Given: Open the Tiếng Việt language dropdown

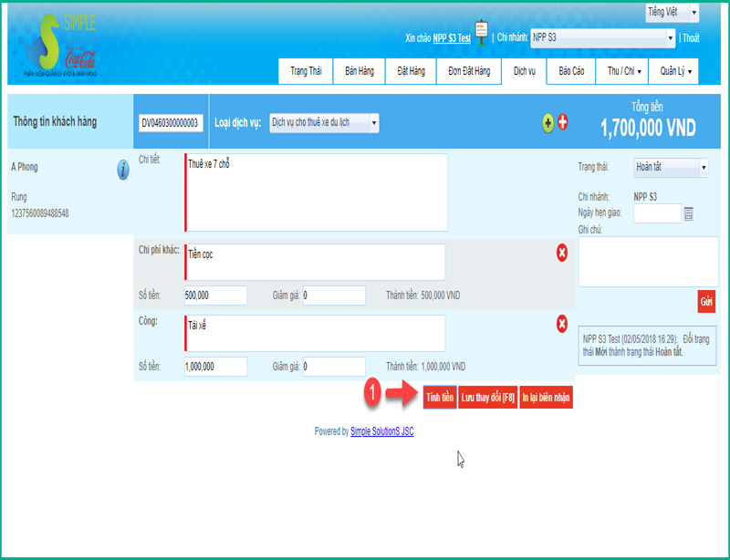Looking at the screenshot, I should click(x=673, y=12).
